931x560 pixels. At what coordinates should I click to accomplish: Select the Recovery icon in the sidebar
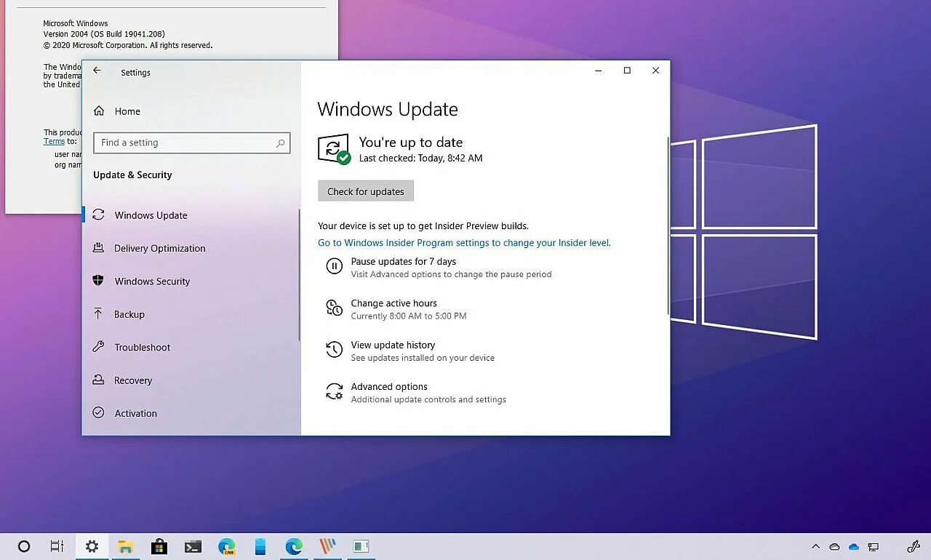click(99, 380)
